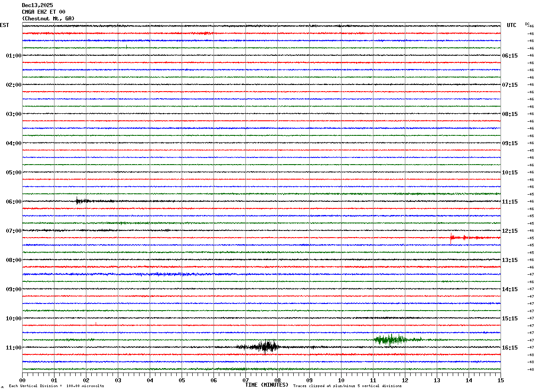The height and width of the screenshot is (392, 536).
Task: Select the 01:00 EST time label
Action: click(x=13, y=56)
